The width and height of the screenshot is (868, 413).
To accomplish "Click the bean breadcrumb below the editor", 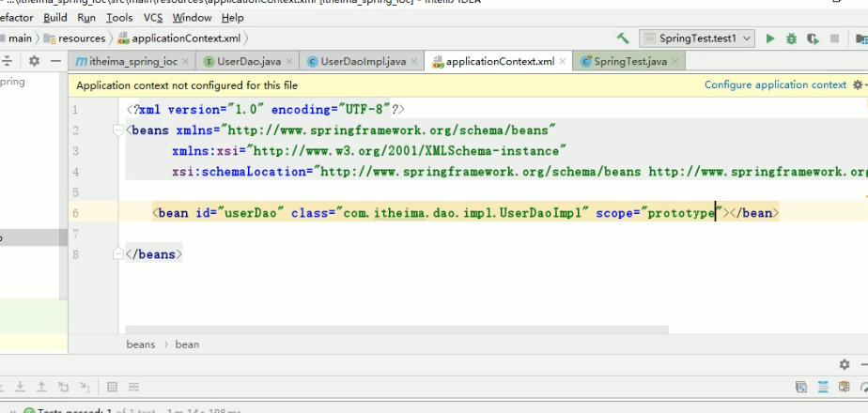I will (187, 344).
